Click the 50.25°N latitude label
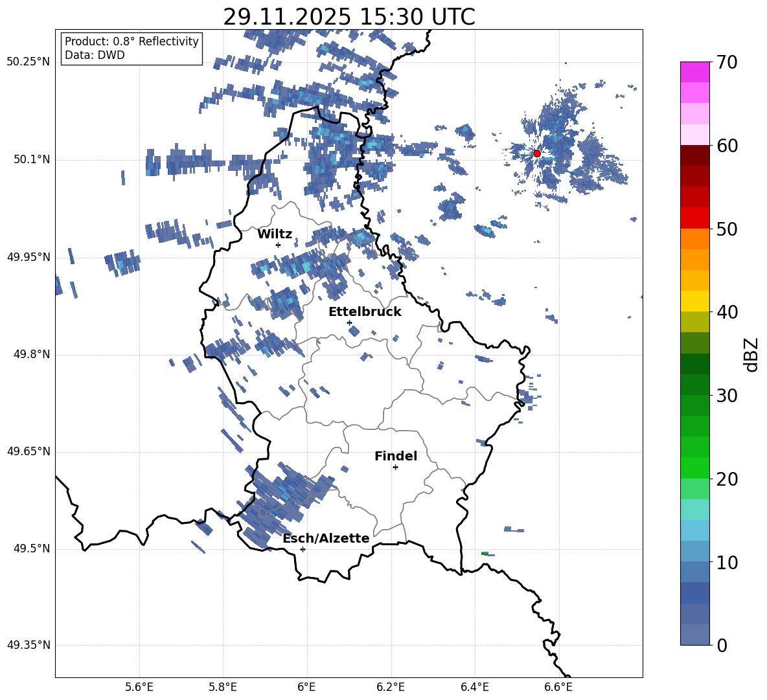Image resolution: width=767 pixels, height=700 pixels. (x=28, y=62)
